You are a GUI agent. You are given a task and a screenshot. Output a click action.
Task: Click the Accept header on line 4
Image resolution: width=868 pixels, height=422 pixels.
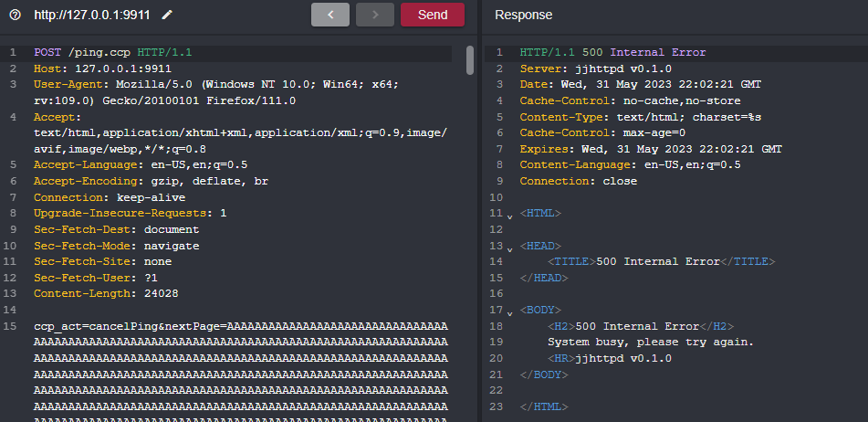pyautogui.click(x=241, y=133)
